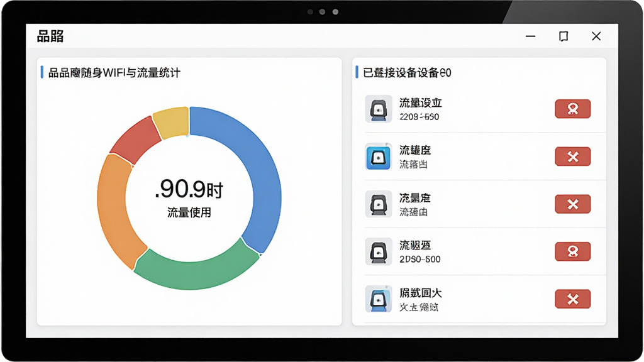Click the app title text in the title bar
Image resolution: width=644 pixels, height=362 pixels.
tap(50, 36)
